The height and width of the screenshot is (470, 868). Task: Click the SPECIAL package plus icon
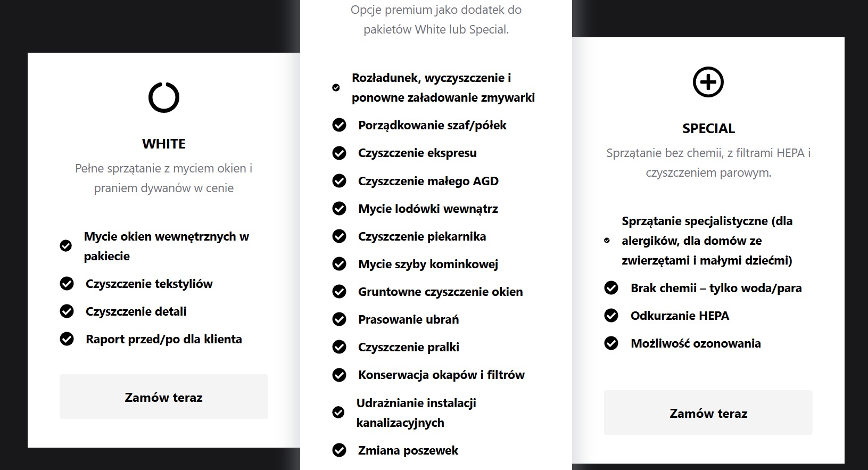708,82
